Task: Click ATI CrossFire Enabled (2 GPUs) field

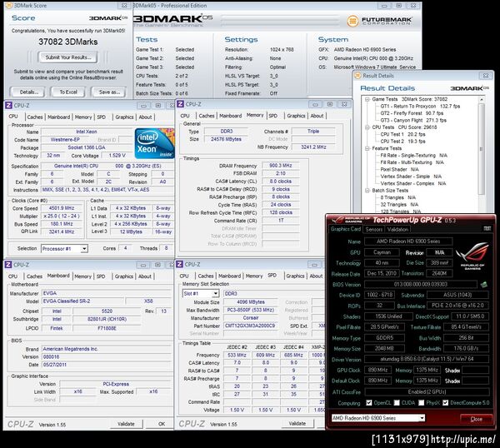Action: [427, 391]
